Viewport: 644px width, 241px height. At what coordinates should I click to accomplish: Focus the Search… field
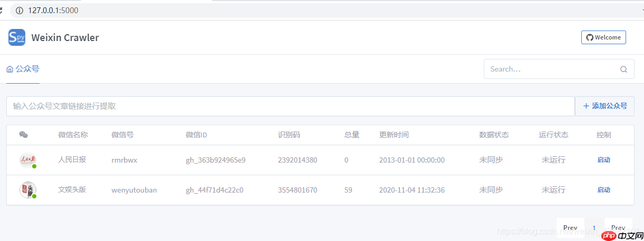(x=559, y=69)
